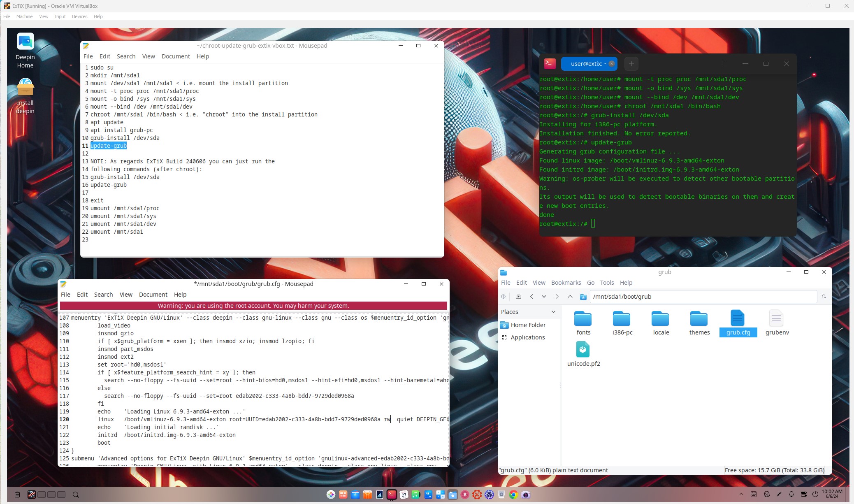Viewport: 854px width, 504px height.
Task: Click line 10 grub-install /dev/sda text
Action: point(125,138)
